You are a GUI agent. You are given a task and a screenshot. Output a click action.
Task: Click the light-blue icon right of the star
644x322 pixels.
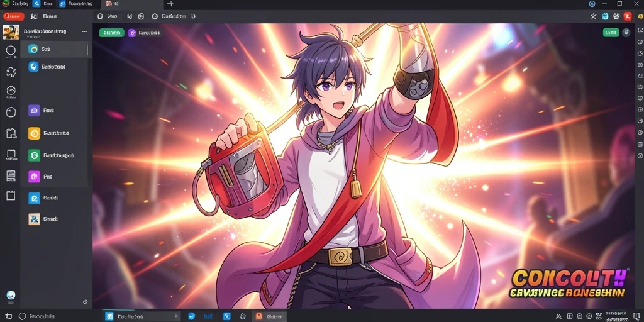point(605,16)
